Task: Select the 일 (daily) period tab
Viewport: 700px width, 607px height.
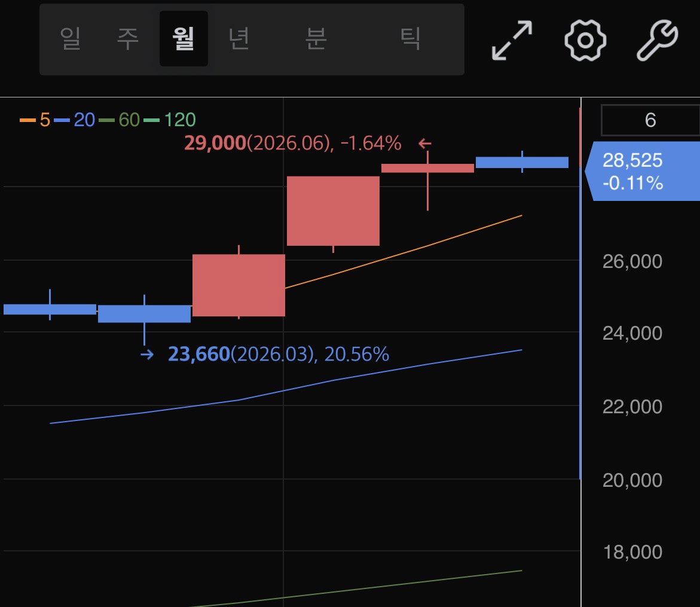Action: [x=71, y=38]
